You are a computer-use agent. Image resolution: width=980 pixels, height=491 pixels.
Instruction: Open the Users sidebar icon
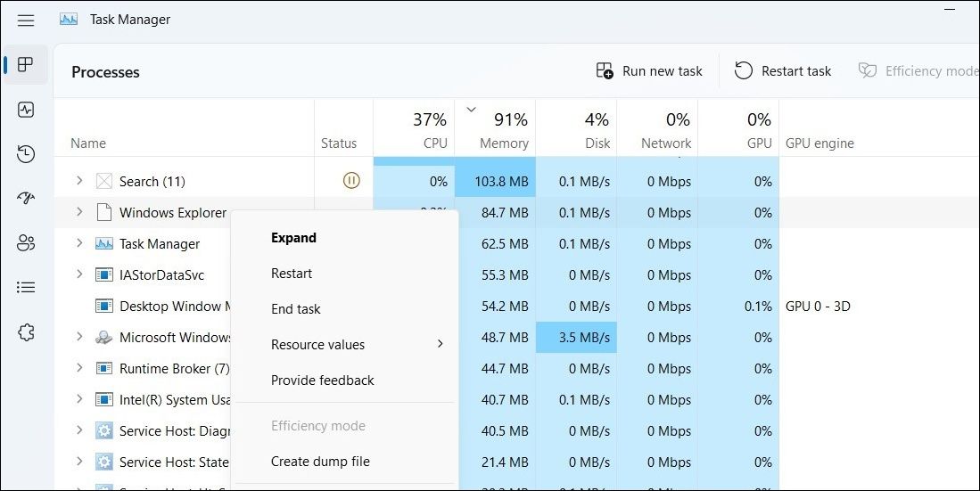click(26, 243)
